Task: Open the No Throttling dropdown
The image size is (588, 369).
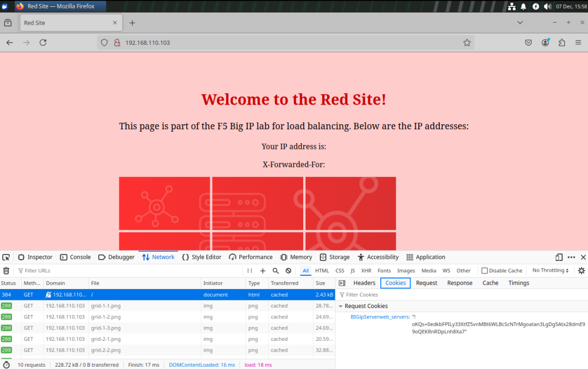Action: 550,271
